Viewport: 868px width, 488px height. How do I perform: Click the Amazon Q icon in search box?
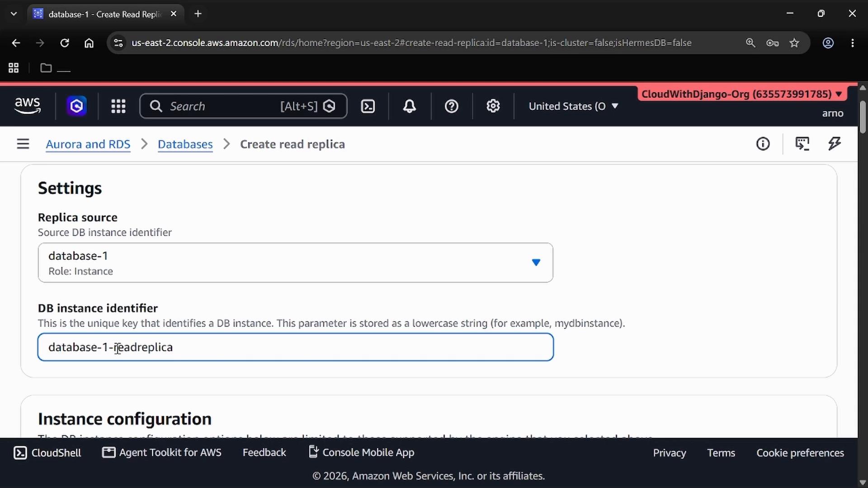[329, 106]
